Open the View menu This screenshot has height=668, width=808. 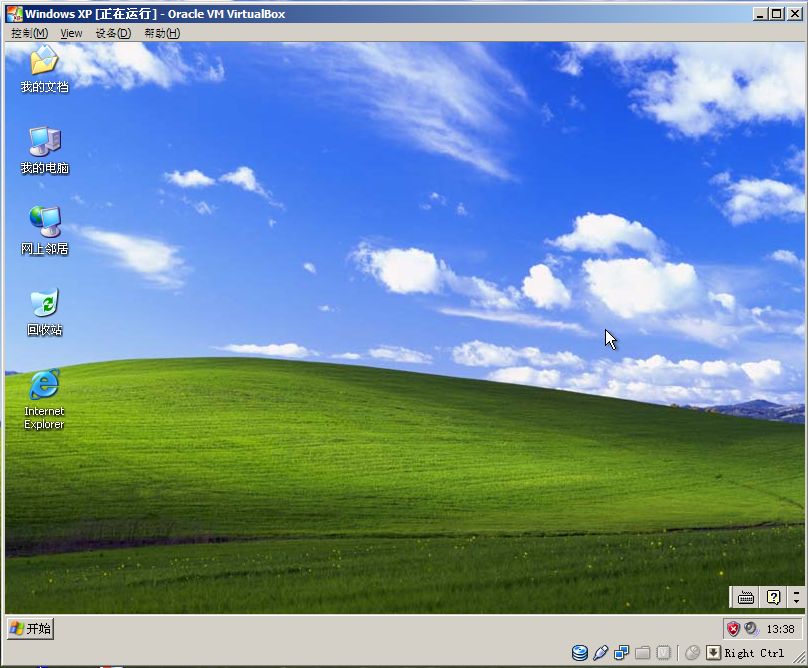click(71, 33)
